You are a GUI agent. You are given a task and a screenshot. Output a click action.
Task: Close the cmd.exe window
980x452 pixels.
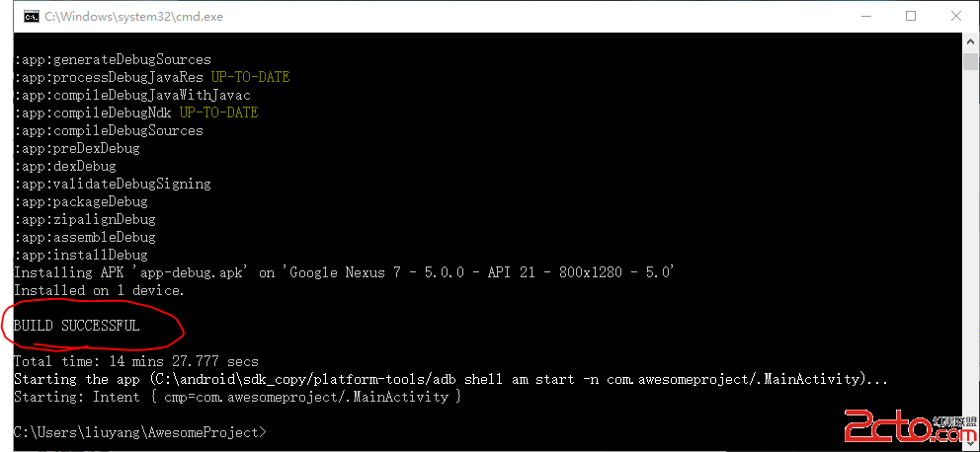955,16
